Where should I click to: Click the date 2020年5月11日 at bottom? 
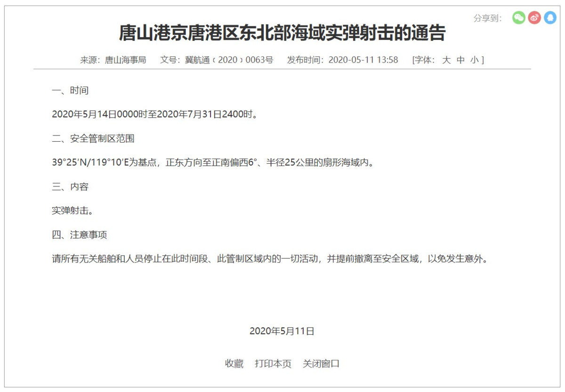click(282, 331)
